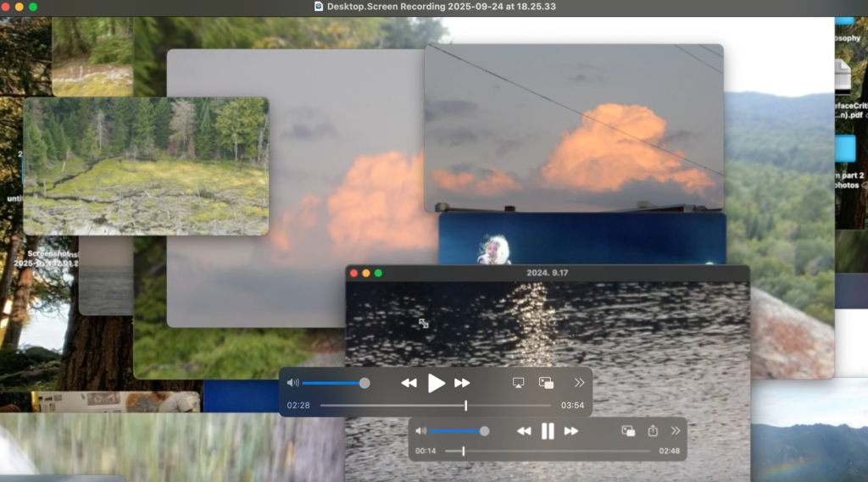The width and height of the screenshot is (868, 482).
Task: Enable picture-in-picture in the 03:54 controller
Action: tap(547, 383)
